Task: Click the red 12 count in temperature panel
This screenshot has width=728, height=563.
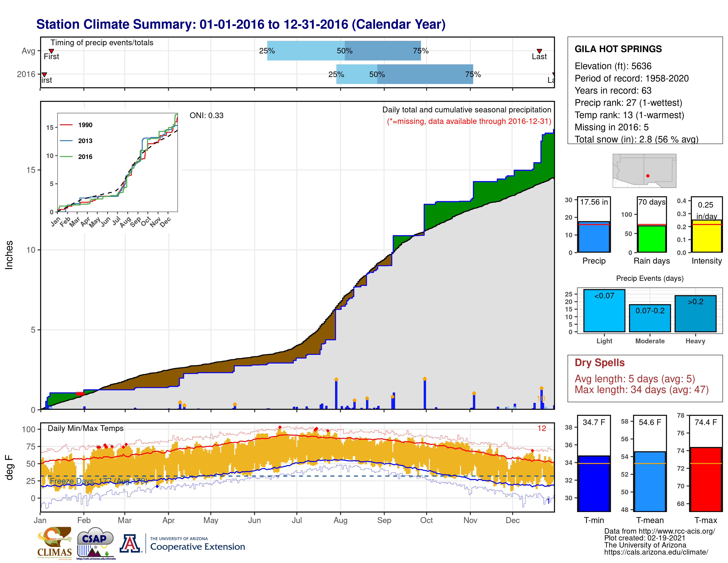Action: coord(542,428)
